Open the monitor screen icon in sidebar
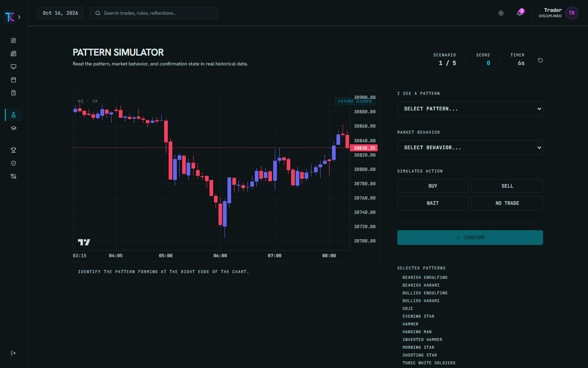This screenshot has width=588, height=368. 13,67
